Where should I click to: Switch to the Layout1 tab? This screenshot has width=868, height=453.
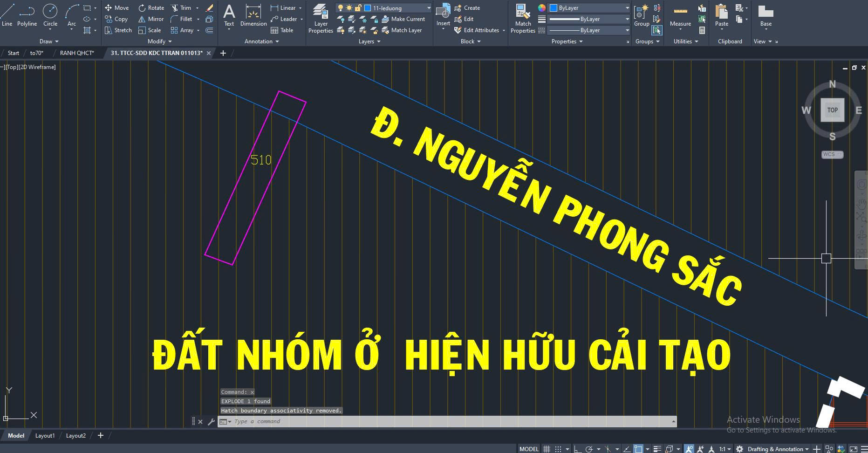click(x=45, y=436)
